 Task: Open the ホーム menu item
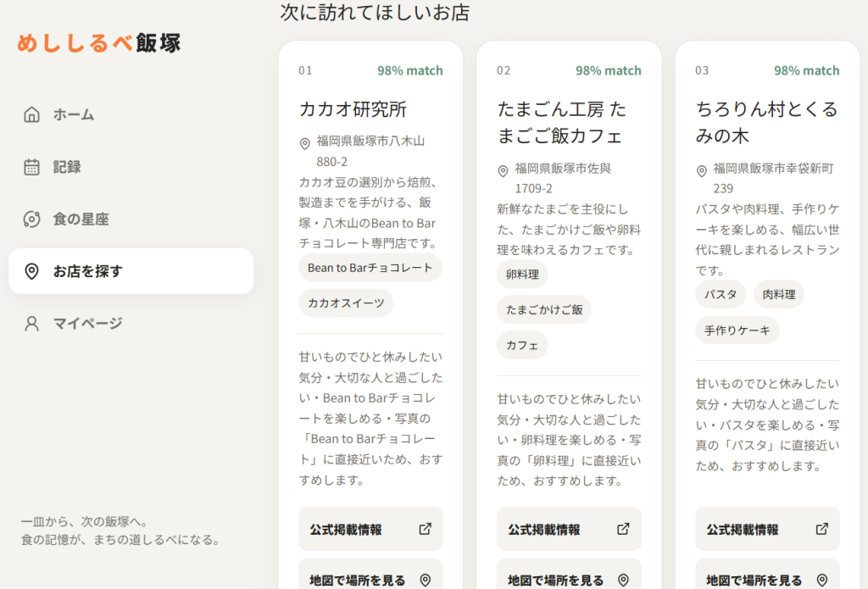tap(131, 114)
